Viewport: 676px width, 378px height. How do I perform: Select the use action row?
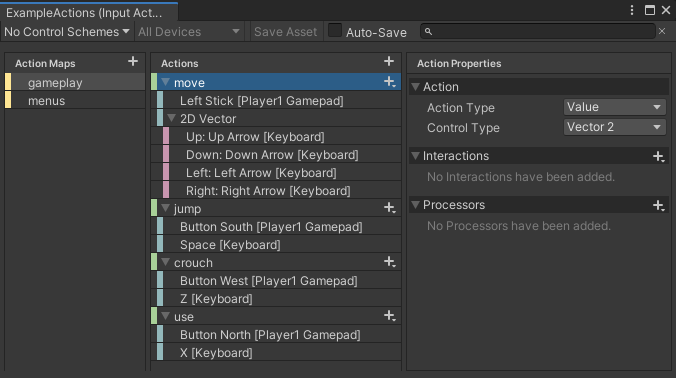tap(276, 317)
